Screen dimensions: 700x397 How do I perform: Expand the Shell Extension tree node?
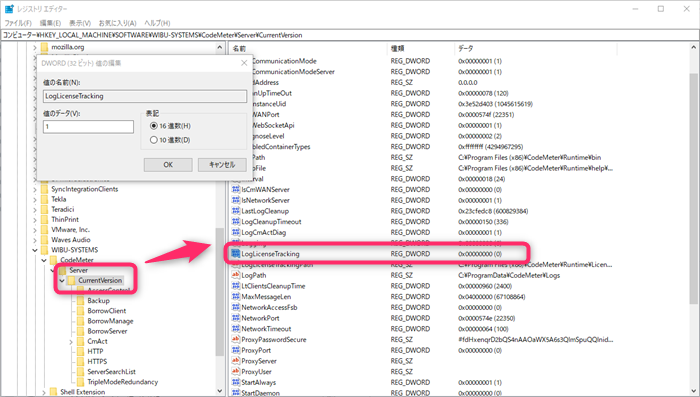[x=44, y=392]
